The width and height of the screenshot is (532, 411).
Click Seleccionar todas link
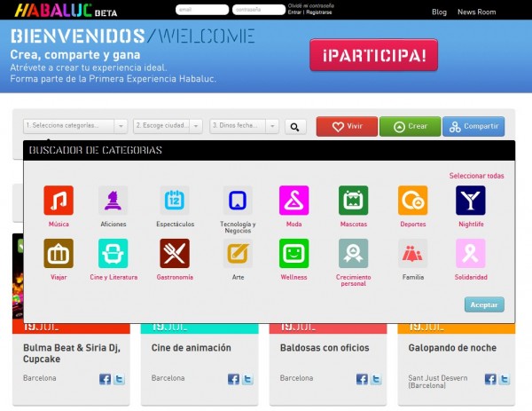[476, 176]
